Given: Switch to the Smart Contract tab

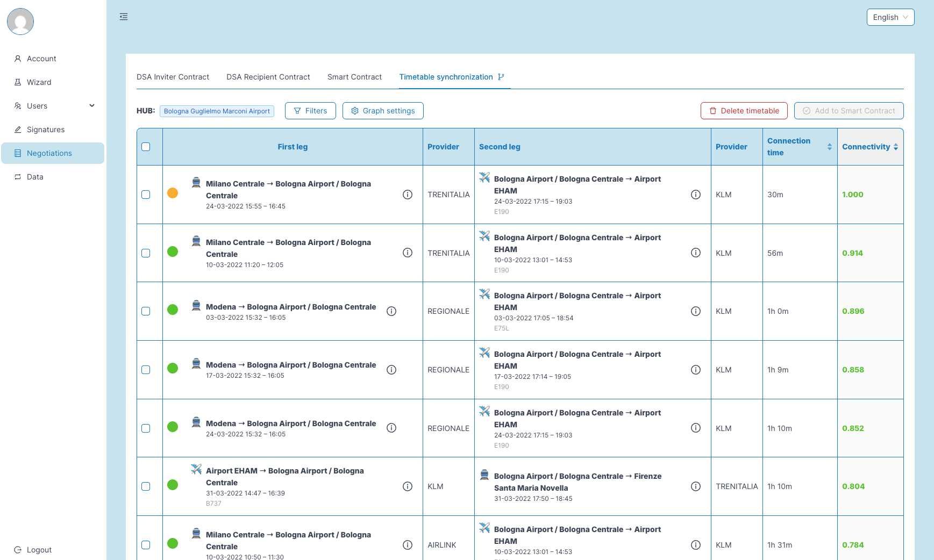Looking at the screenshot, I should click(354, 77).
